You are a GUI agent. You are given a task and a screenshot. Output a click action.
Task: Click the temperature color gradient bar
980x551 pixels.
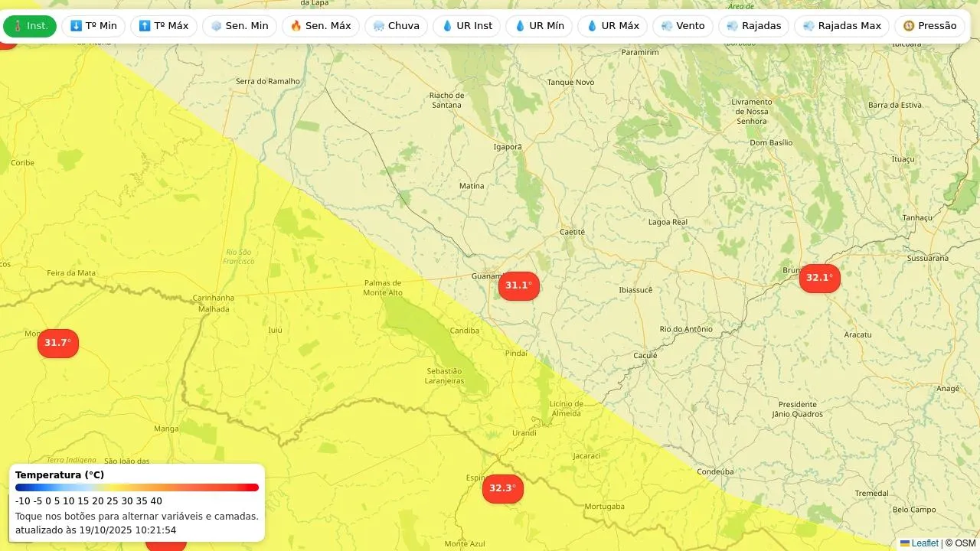click(137, 487)
